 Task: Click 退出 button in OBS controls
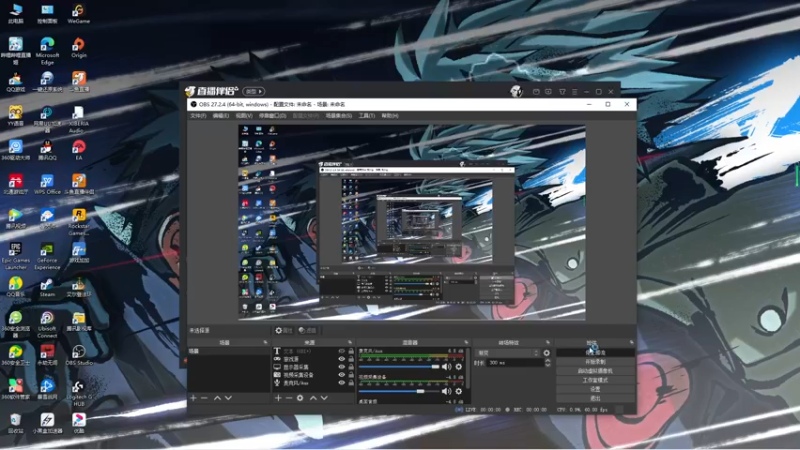tap(595, 398)
